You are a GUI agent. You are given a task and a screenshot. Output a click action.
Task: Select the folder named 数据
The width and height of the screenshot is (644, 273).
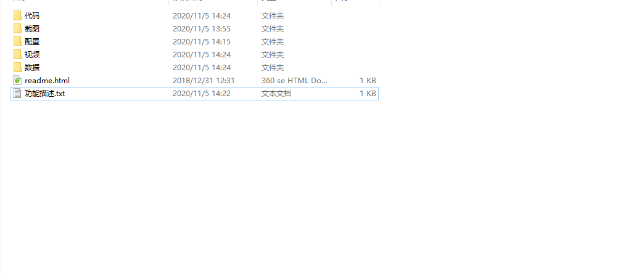(x=32, y=67)
